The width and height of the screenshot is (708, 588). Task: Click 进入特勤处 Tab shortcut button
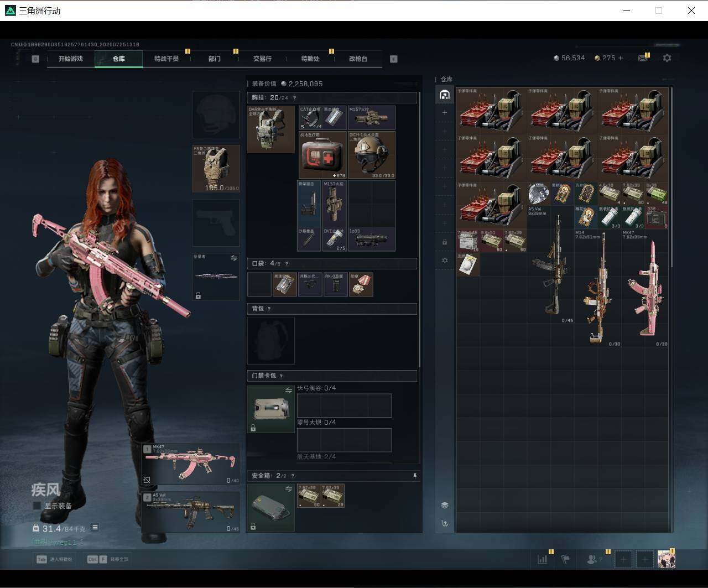tap(55, 559)
